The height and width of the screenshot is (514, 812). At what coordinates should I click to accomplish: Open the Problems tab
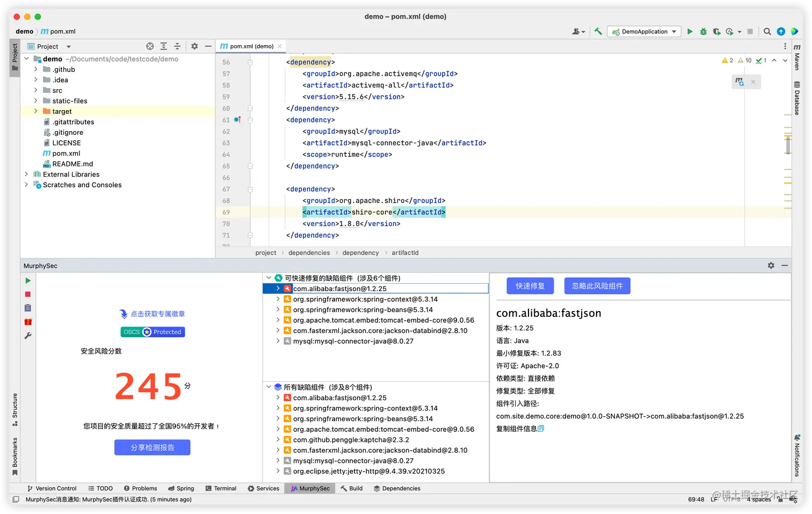(140, 488)
